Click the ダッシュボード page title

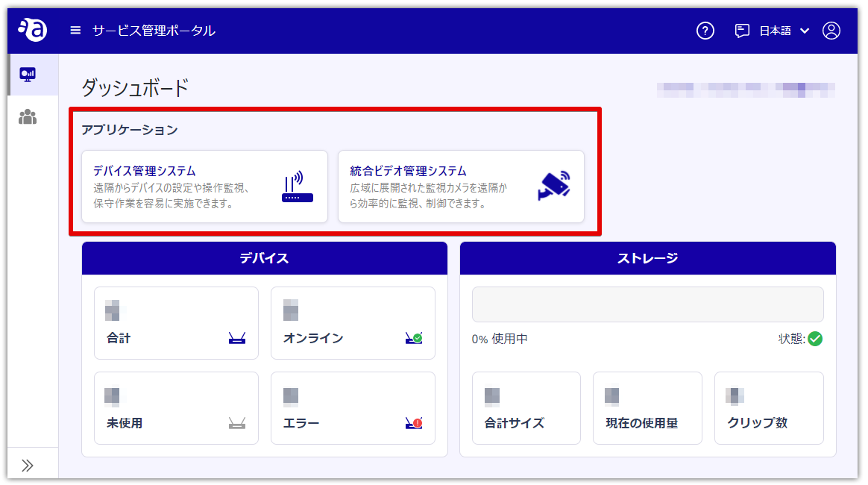click(136, 88)
